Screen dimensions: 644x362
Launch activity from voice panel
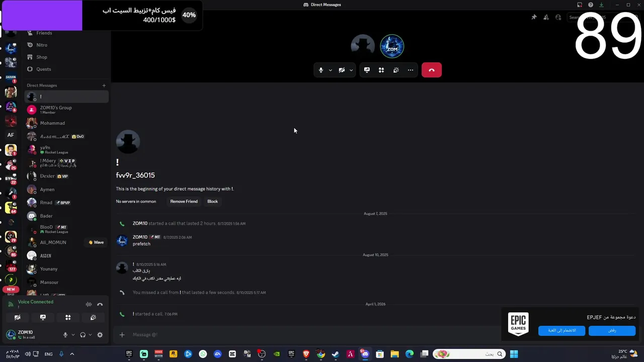pos(68,317)
